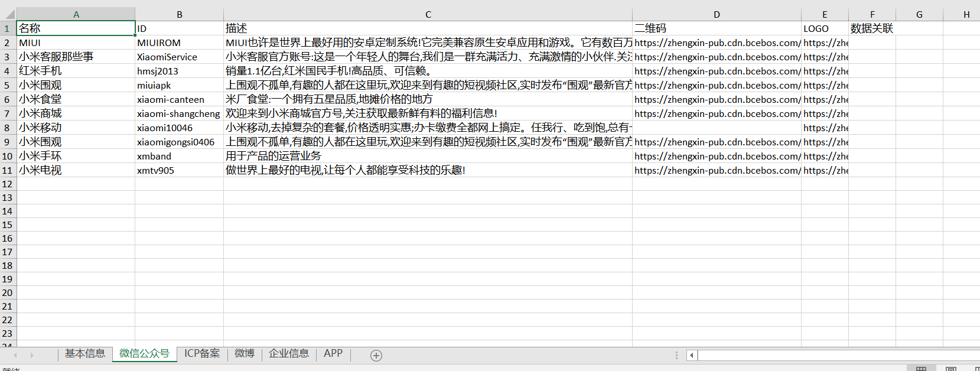The height and width of the screenshot is (371, 980).
Task: Click the previous sheet navigation arrow
Action: coord(15,355)
